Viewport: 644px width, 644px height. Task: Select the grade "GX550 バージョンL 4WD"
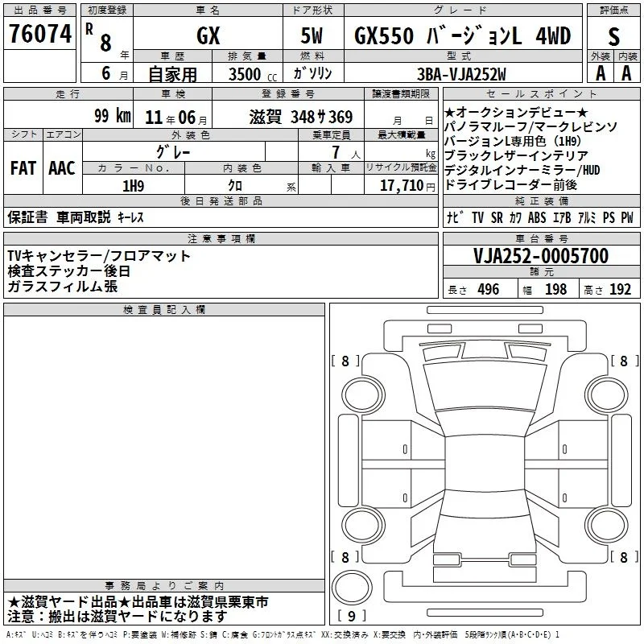462,35
